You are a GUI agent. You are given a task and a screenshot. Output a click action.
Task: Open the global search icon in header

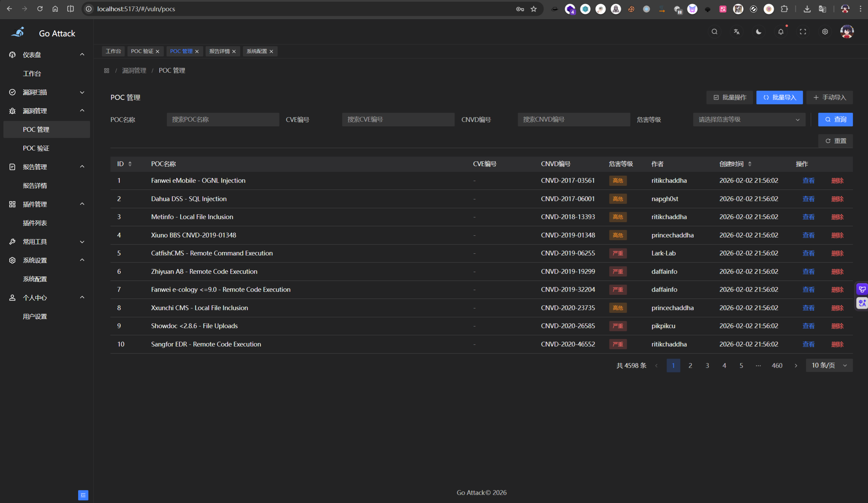[x=714, y=32]
